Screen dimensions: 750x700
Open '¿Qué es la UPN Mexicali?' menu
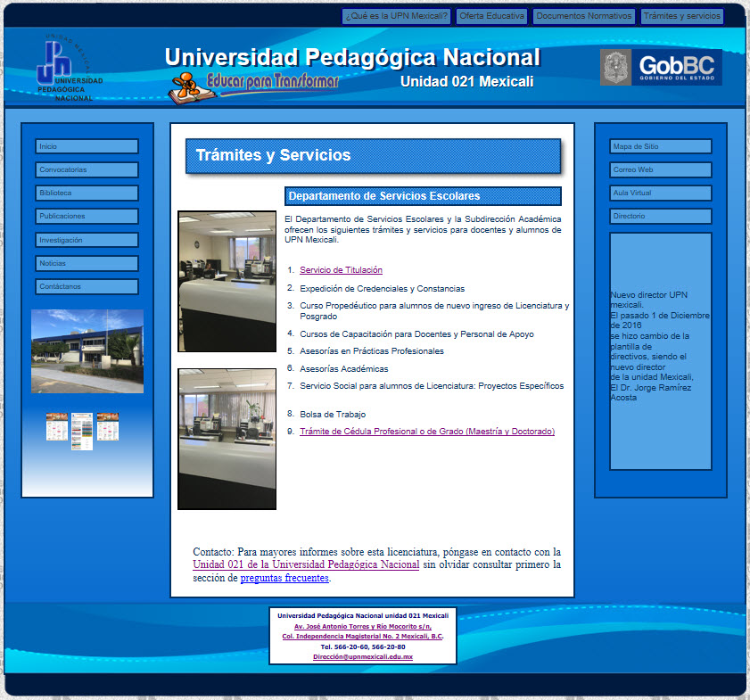coord(397,16)
